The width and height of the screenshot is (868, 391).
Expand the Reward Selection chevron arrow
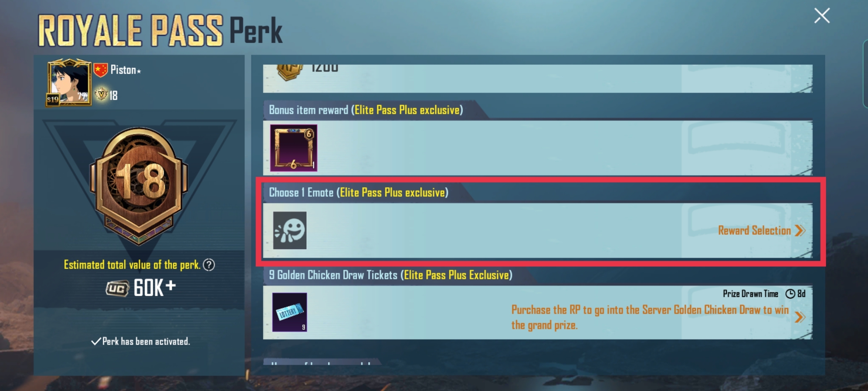pos(800,231)
